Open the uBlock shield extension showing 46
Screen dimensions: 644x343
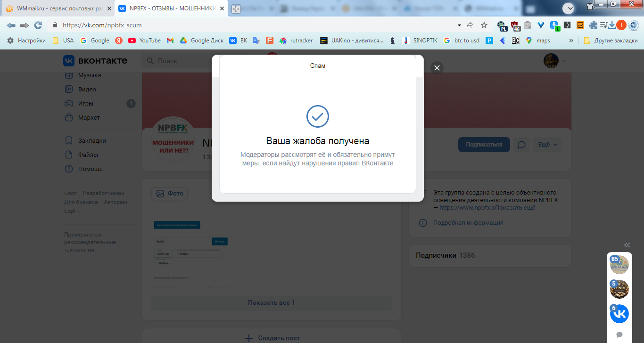515,25
